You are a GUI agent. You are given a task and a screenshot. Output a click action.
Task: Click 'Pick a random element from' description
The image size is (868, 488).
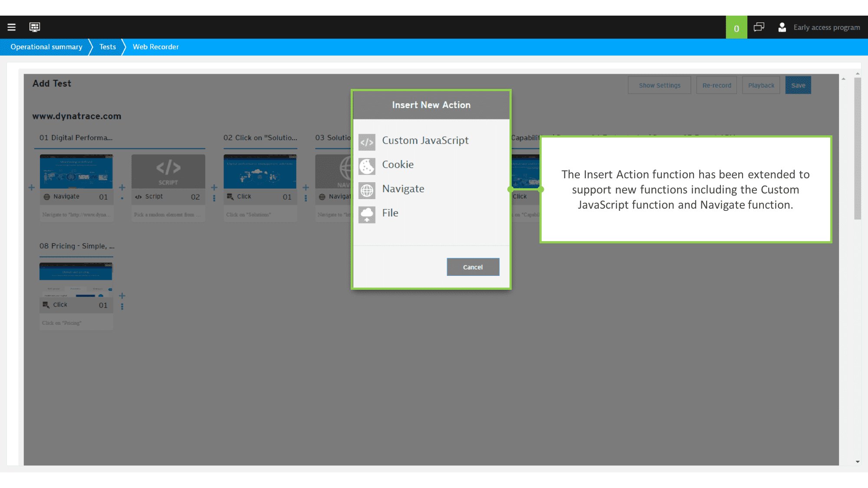pyautogui.click(x=167, y=215)
